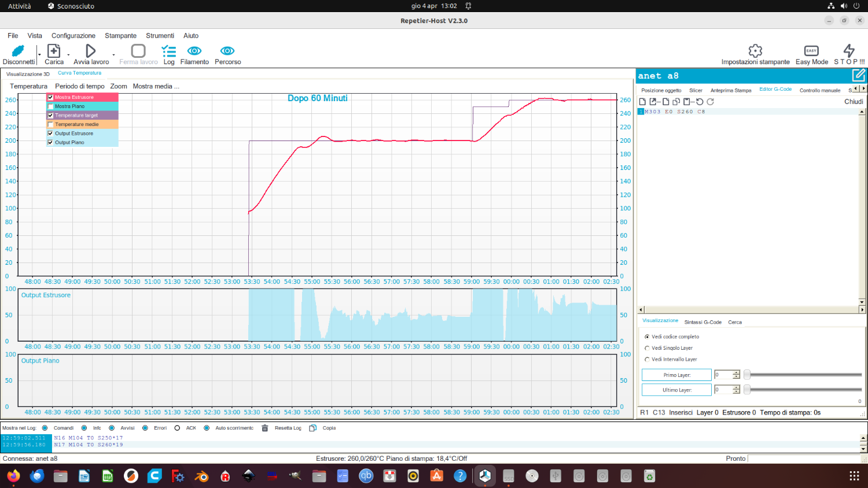Enable the Mostra Piano checkbox
The height and width of the screenshot is (488, 868).
(x=51, y=106)
